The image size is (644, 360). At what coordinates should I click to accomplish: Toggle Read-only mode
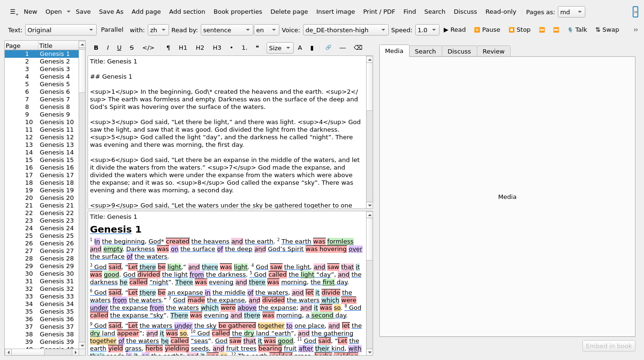501,11
